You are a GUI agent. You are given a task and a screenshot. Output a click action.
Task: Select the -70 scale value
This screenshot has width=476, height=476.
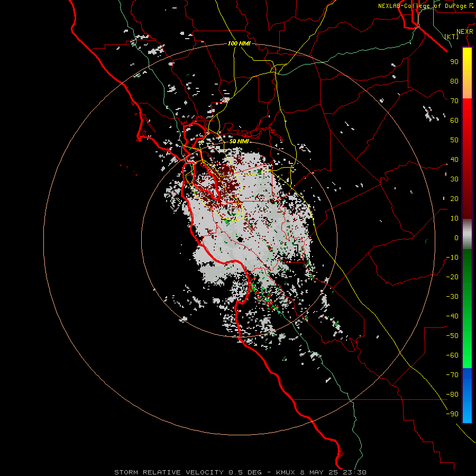(x=452, y=375)
